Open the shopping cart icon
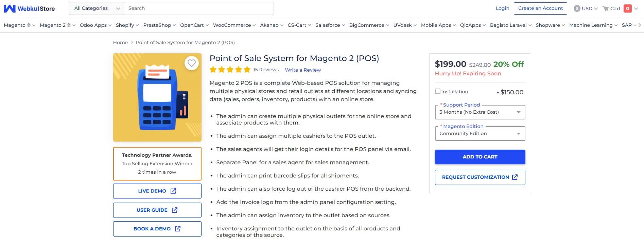 [x=606, y=8]
